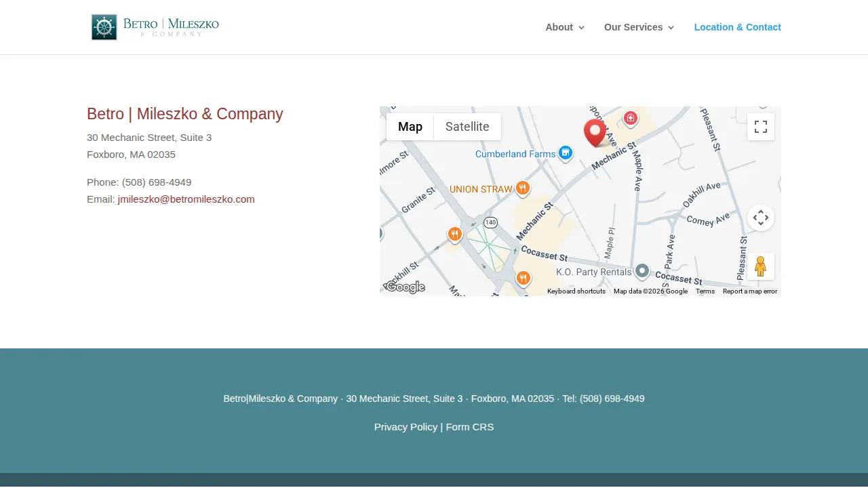The width and height of the screenshot is (868, 488).
Task: Click the UNION STRAW restaurant marker
Action: pyautogui.click(x=522, y=189)
